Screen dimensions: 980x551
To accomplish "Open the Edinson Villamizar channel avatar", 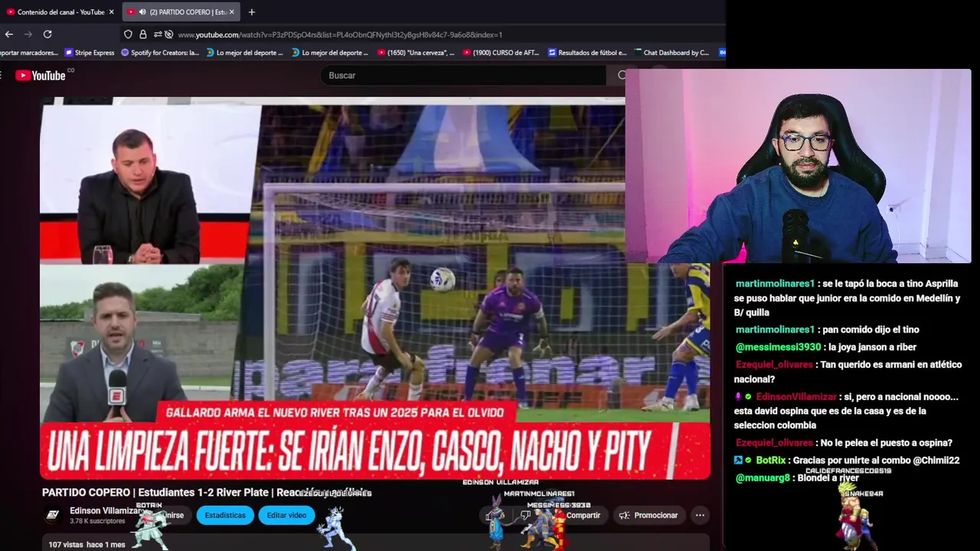I will coord(53,515).
